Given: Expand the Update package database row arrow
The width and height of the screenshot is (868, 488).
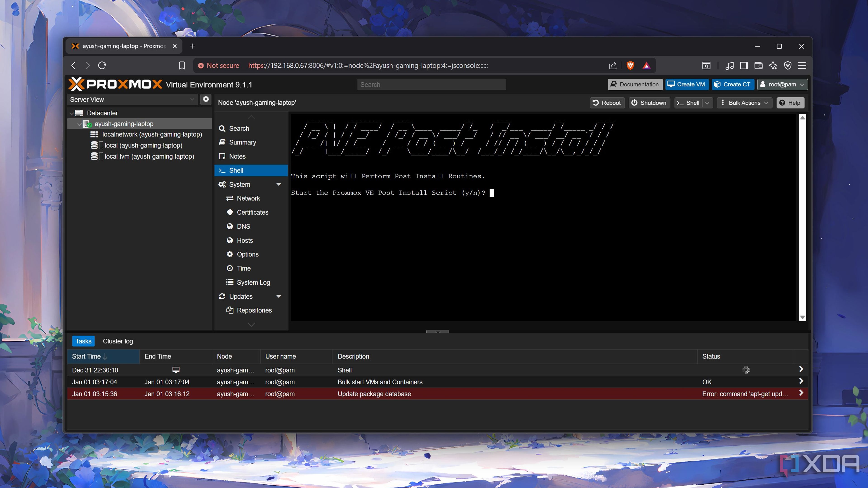Looking at the screenshot, I should point(801,393).
